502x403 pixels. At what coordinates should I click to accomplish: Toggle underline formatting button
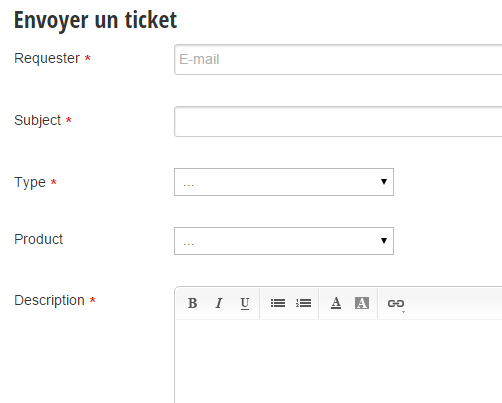(x=245, y=303)
